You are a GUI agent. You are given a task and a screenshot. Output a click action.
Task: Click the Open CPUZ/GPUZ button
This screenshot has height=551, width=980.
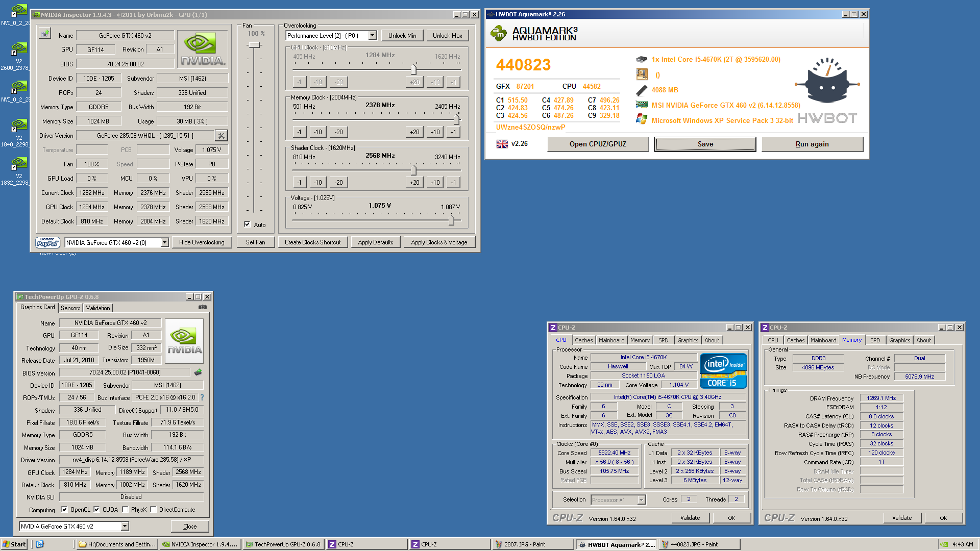click(598, 144)
